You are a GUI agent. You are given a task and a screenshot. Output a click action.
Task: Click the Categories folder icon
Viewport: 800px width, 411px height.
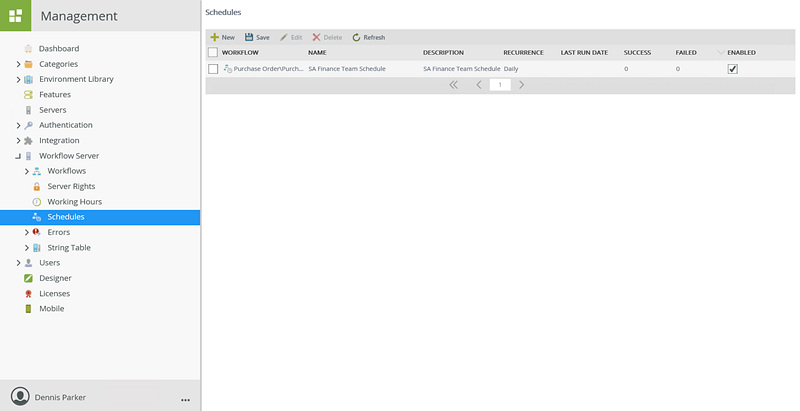click(29, 64)
